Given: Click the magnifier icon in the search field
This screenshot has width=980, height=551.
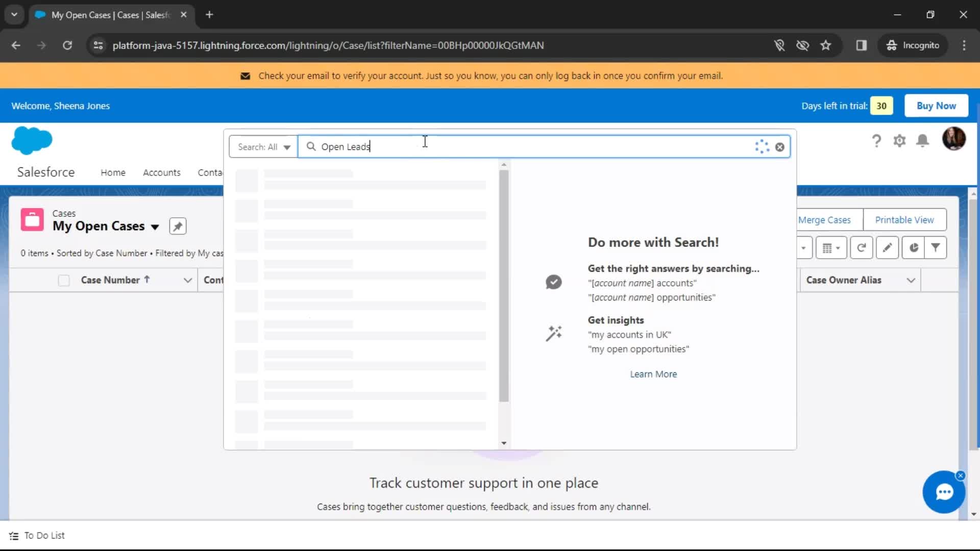Looking at the screenshot, I should coord(311,146).
